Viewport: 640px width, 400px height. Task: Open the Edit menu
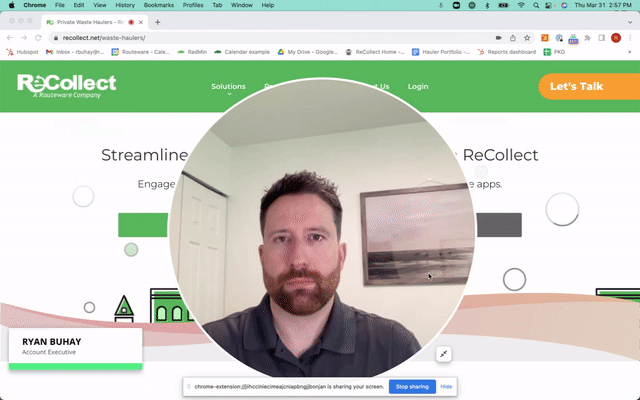79,5
